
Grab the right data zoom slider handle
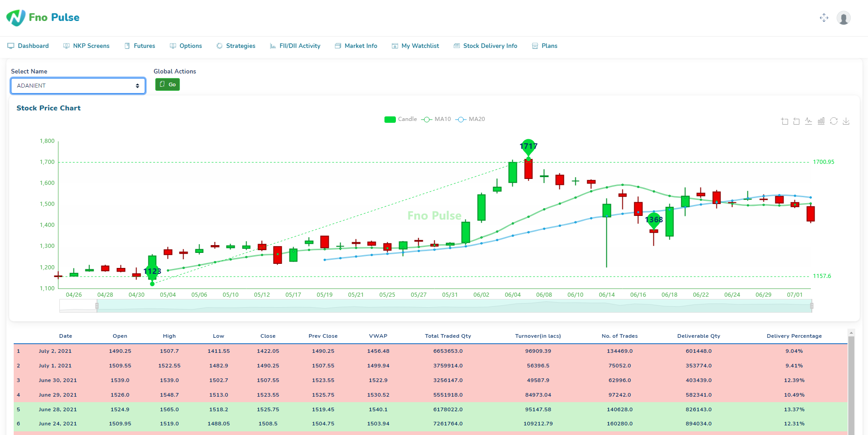811,306
